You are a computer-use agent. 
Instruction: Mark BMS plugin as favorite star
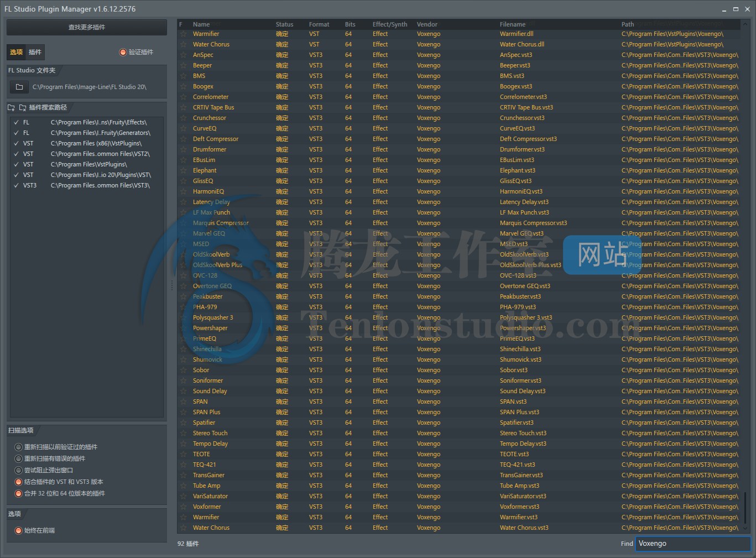coord(183,76)
